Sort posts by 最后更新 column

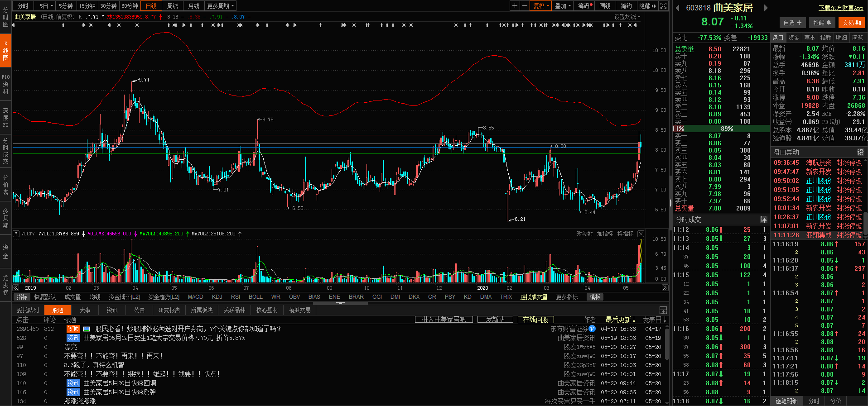(x=620, y=320)
